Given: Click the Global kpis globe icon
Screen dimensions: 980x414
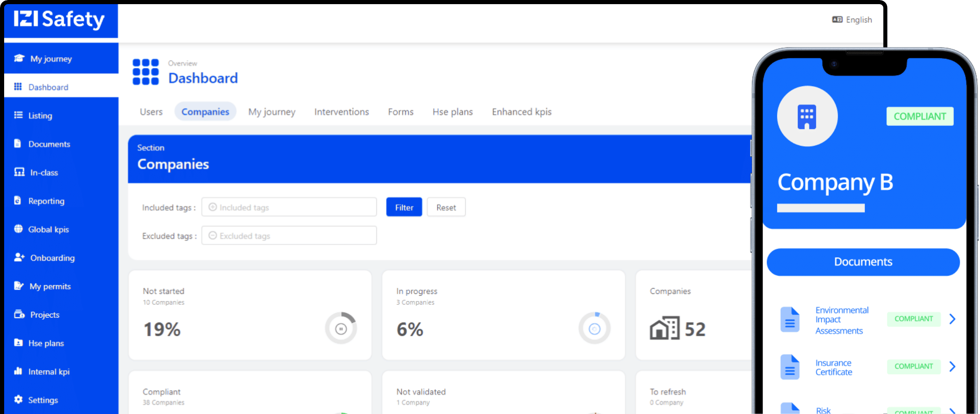Looking at the screenshot, I should 18,229.
